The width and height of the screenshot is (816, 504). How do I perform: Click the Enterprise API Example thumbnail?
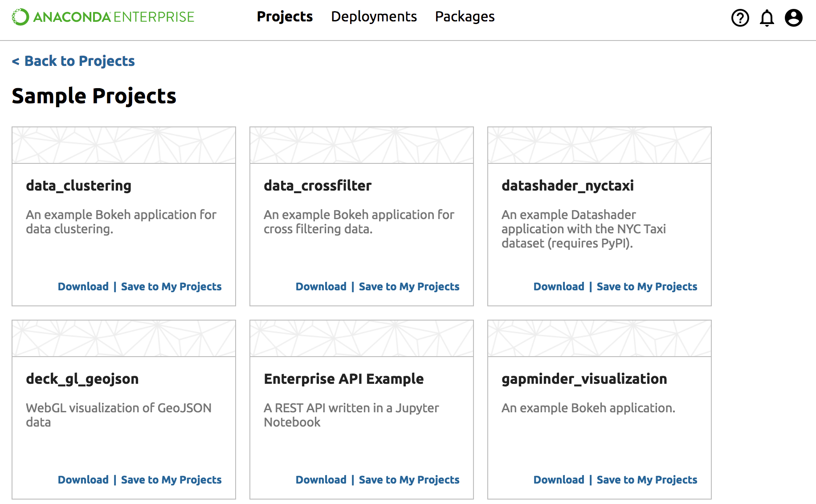(361, 338)
